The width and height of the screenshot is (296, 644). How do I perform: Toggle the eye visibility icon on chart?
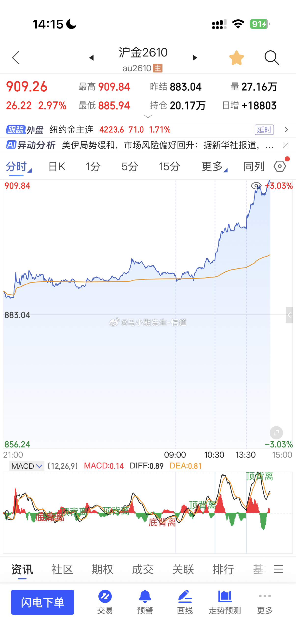click(256, 186)
